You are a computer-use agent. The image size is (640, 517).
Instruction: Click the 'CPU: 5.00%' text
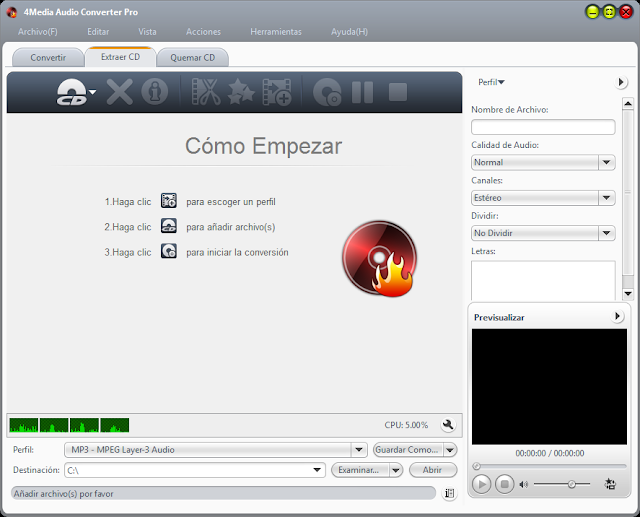[x=406, y=425]
